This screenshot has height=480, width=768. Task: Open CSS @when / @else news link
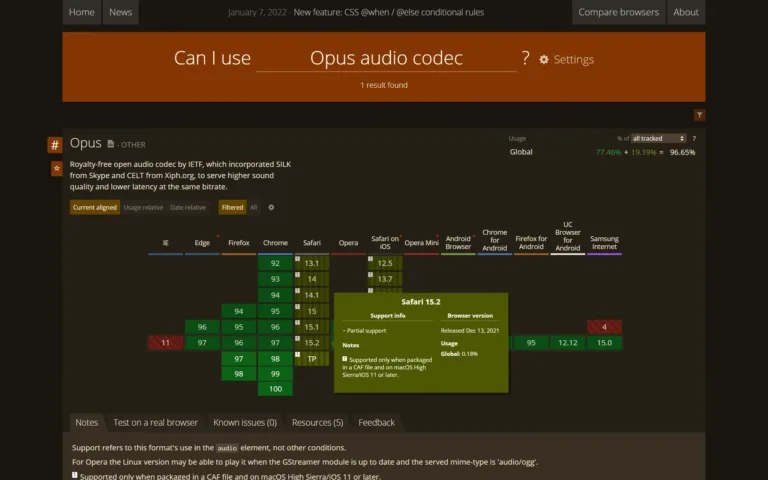coord(388,12)
